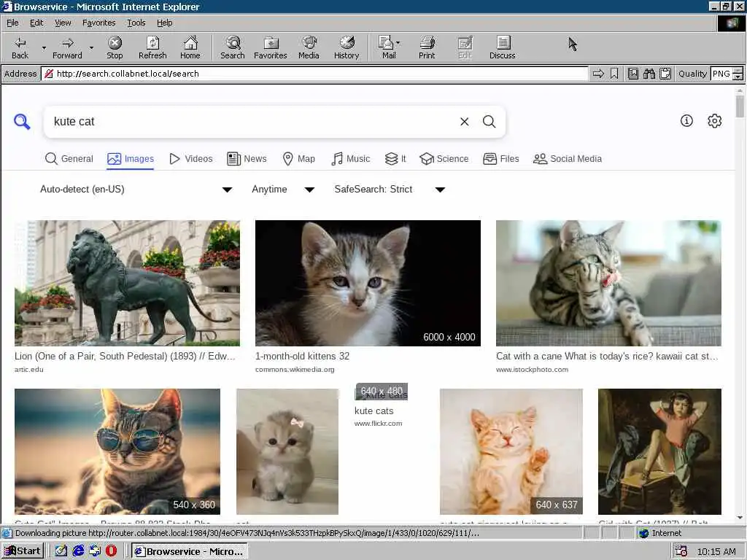Switch to the Files tab
Viewport: 747px width, 560px height.
tap(500, 158)
